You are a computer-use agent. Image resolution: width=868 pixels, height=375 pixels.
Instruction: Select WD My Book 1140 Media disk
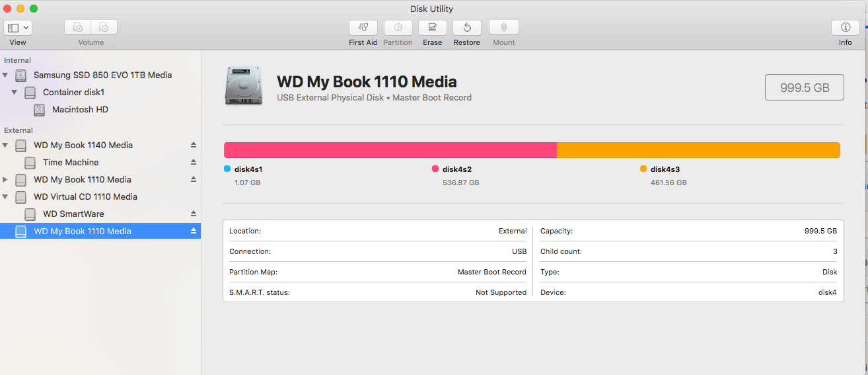point(83,146)
